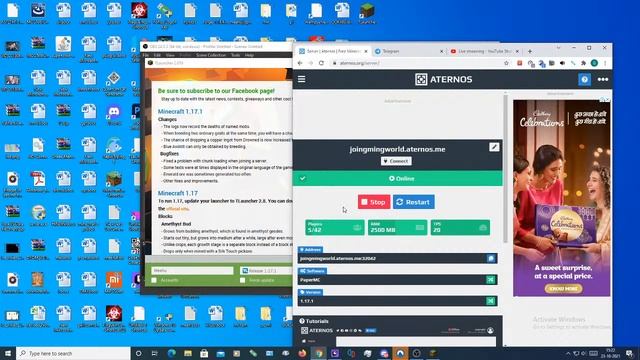Click the Aternos logo in the header
The width and height of the screenshot is (640, 360).
tap(444, 79)
